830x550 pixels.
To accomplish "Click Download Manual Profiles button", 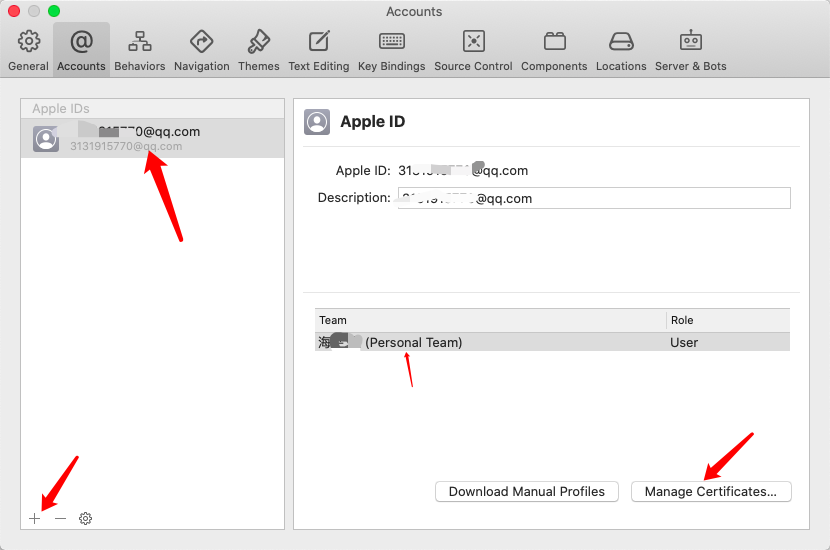I will (527, 491).
